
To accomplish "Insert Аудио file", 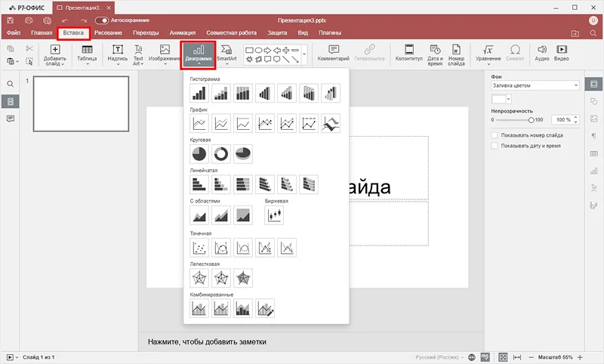I will coord(542,53).
